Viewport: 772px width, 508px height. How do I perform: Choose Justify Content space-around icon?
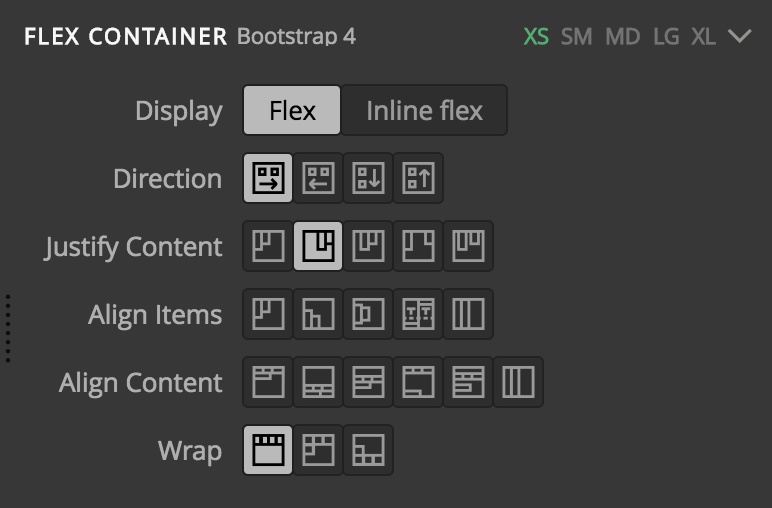[468, 246]
